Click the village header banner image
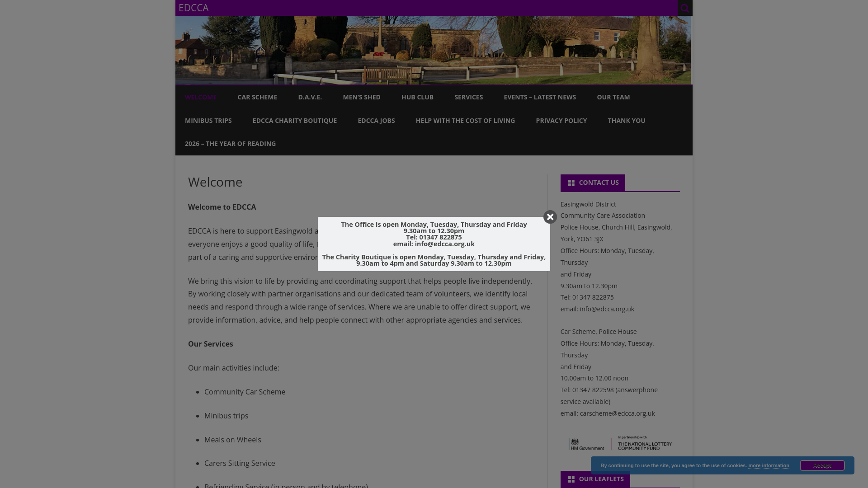Screen dimensions: 868x488 [433, 50]
